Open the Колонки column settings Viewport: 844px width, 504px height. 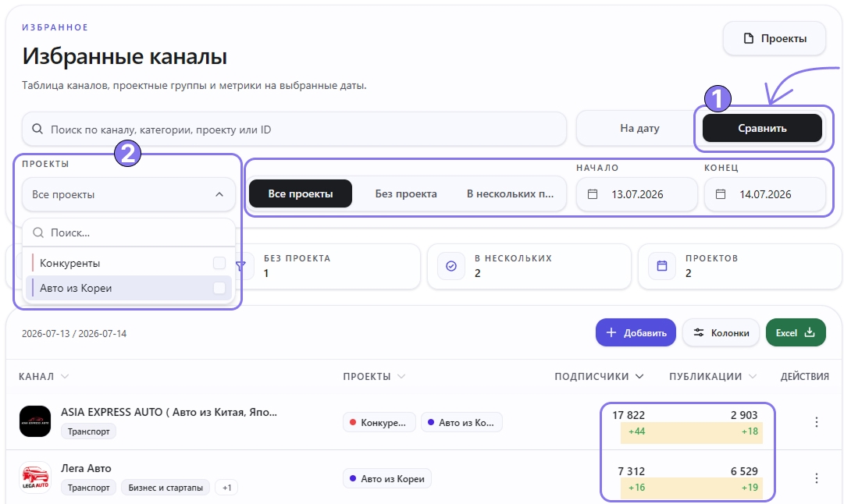point(721,332)
